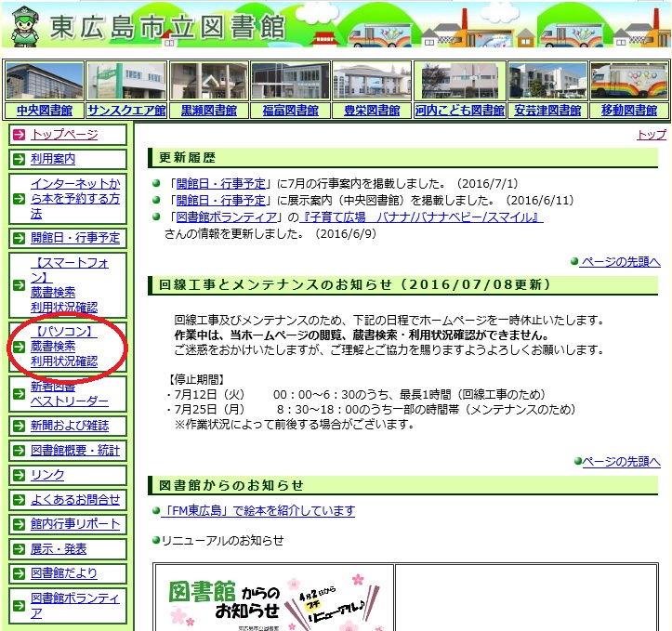
Task: Open 中央図書館 building photo
Action: click(x=45, y=81)
